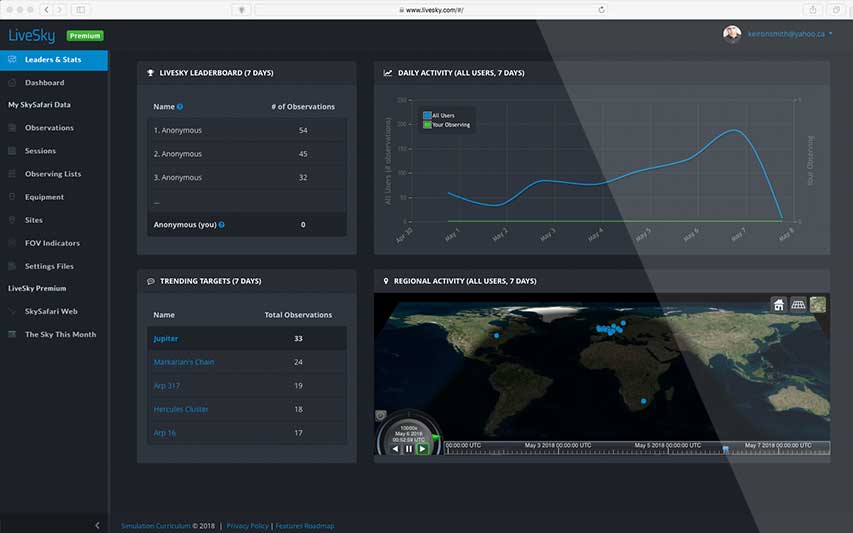The height and width of the screenshot is (533, 853).
Task: Click the browser show tabs button
Action: pos(836,10)
